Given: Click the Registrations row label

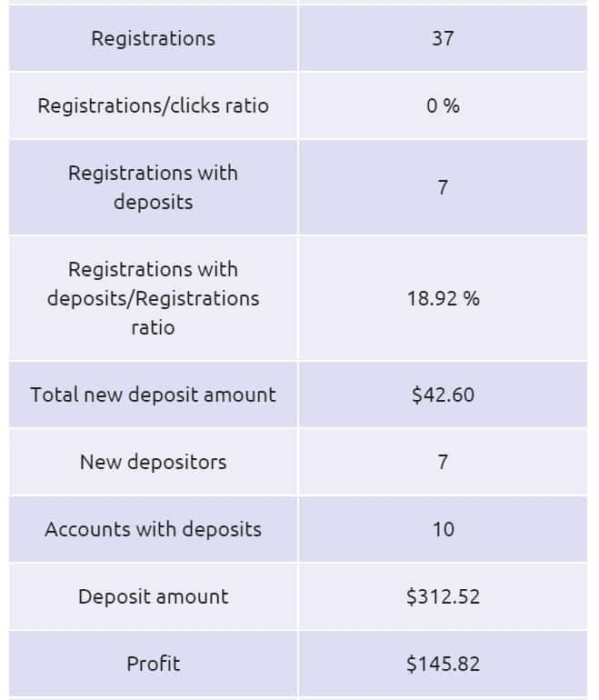Looking at the screenshot, I should 153,38.
